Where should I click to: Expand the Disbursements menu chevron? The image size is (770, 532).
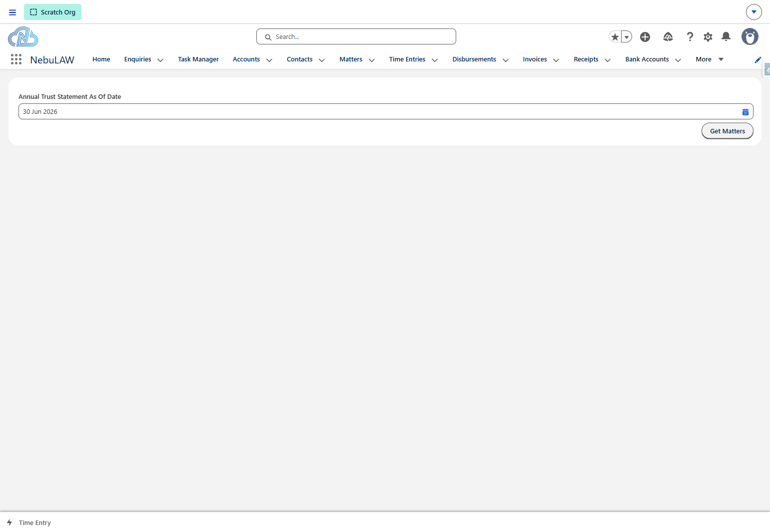point(506,60)
